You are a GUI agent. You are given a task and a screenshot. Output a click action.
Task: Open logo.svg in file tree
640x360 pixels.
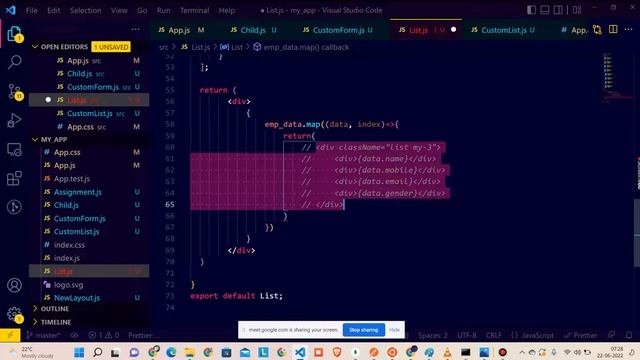tap(89, 285)
